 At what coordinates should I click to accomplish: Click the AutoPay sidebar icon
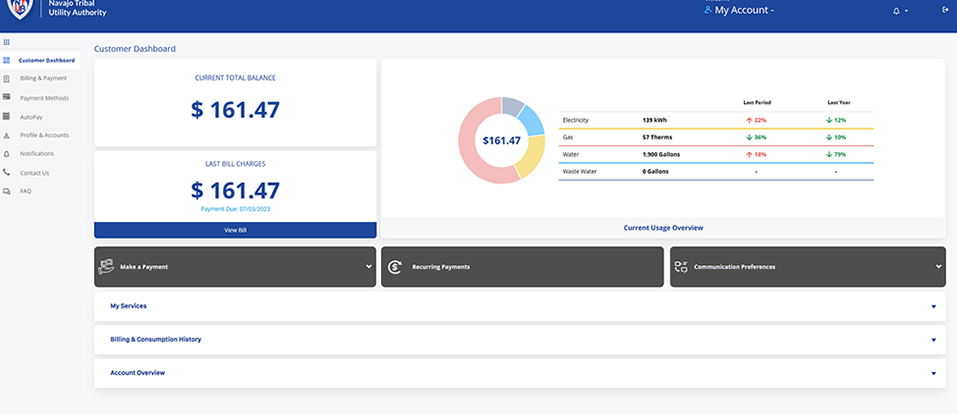pos(7,116)
